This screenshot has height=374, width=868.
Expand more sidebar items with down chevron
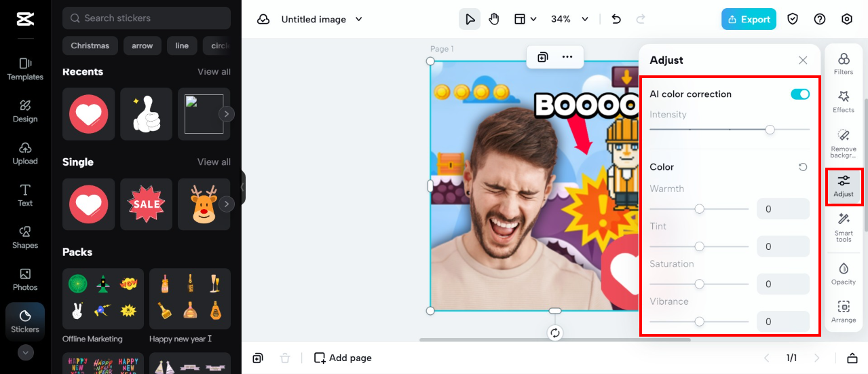25,353
